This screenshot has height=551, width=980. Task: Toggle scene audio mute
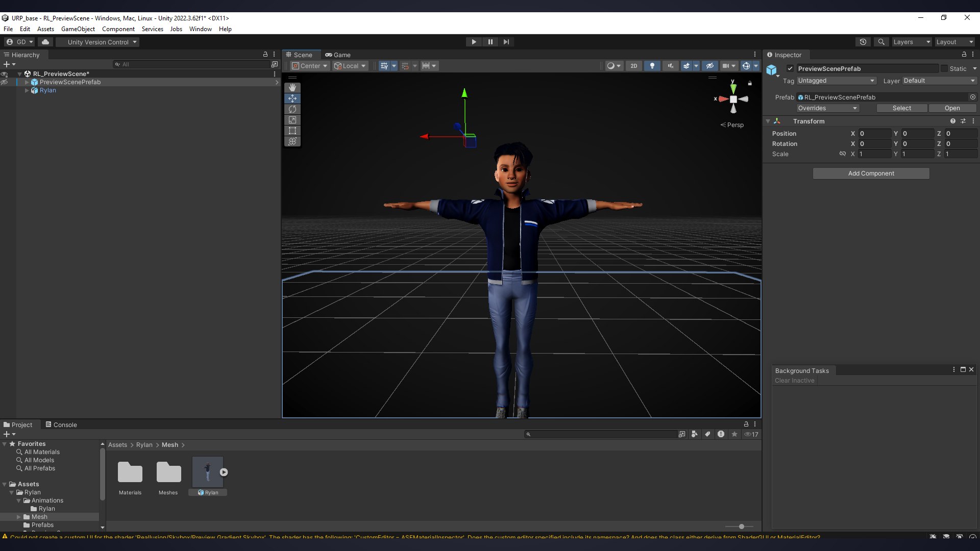pos(670,66)
